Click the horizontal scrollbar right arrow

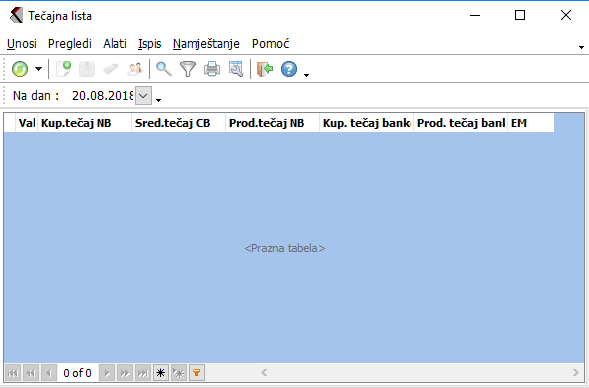click(x=575, y=373)
